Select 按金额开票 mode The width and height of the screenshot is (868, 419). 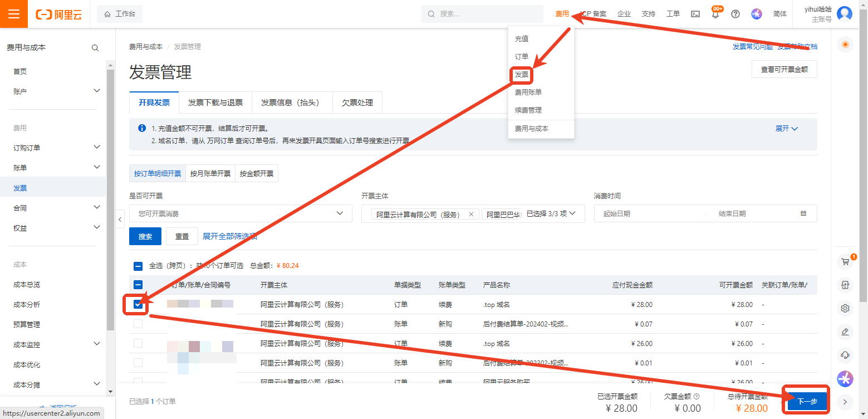coord(257,173)
